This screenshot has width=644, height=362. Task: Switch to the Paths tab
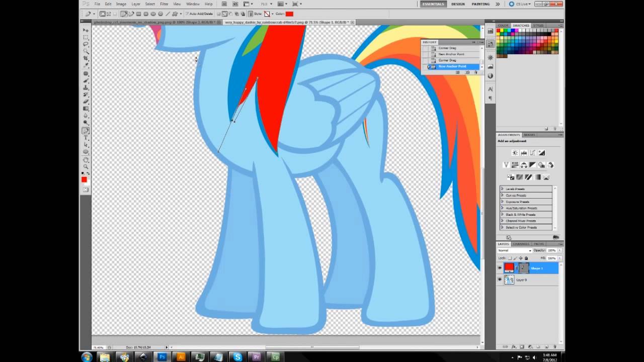click(x=539, y=244)
